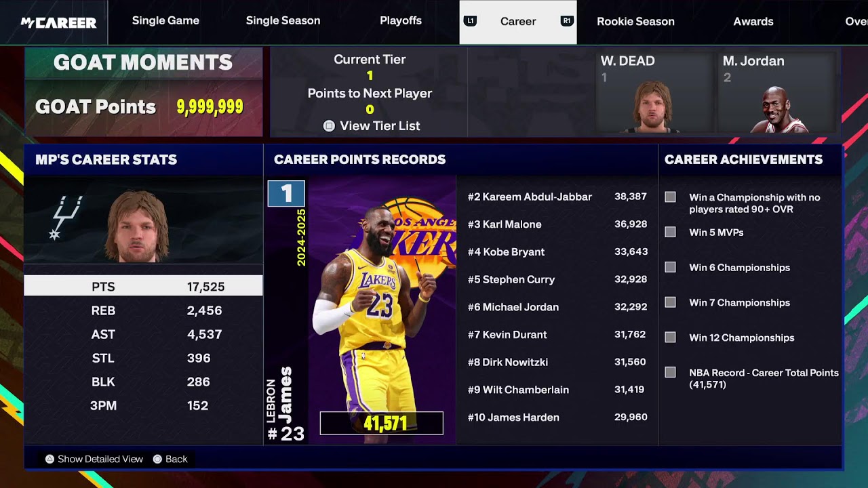Click the #2 Kareem Abdul-Jabbar record row
The image size is (868, 488).
point(557,197)
